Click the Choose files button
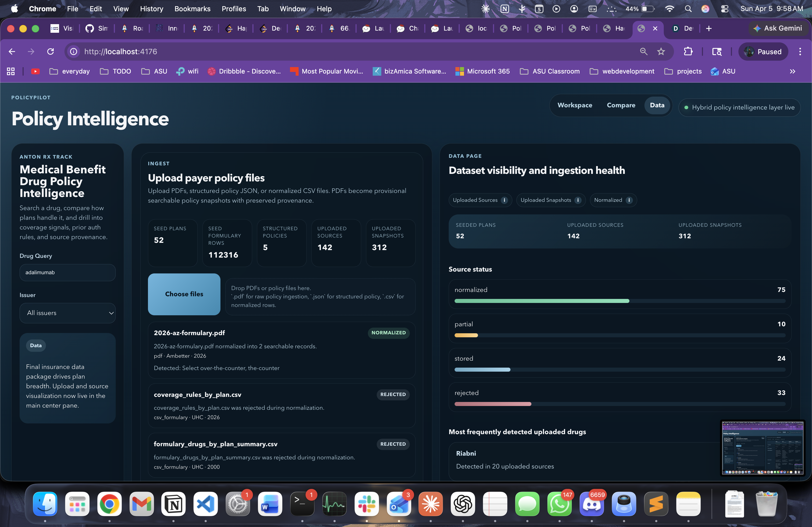This screenshot has width=812, height=527. (x=184, y=294)
